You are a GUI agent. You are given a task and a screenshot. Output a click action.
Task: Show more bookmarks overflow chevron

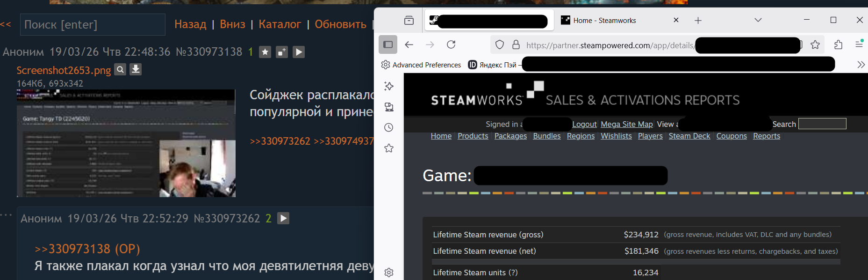[x=861, y=65]
